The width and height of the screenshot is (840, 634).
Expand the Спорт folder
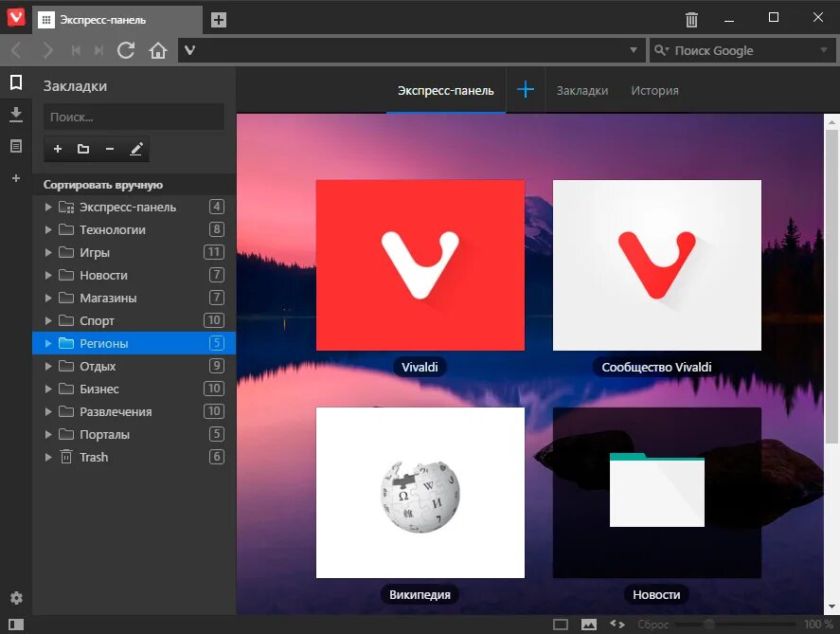(x=48, y=320)
